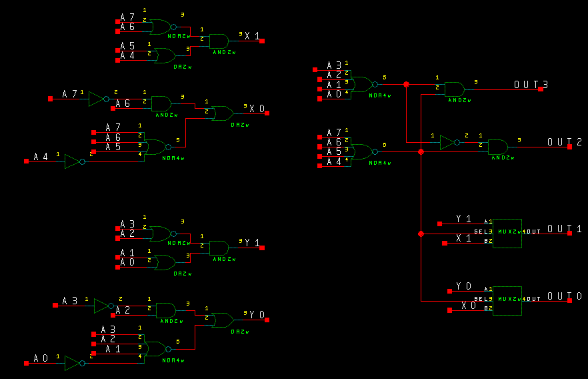Screen dimensions: 588x379
Task: Select the OR2 gate driving X0 output
Action: tap(223, 113)
